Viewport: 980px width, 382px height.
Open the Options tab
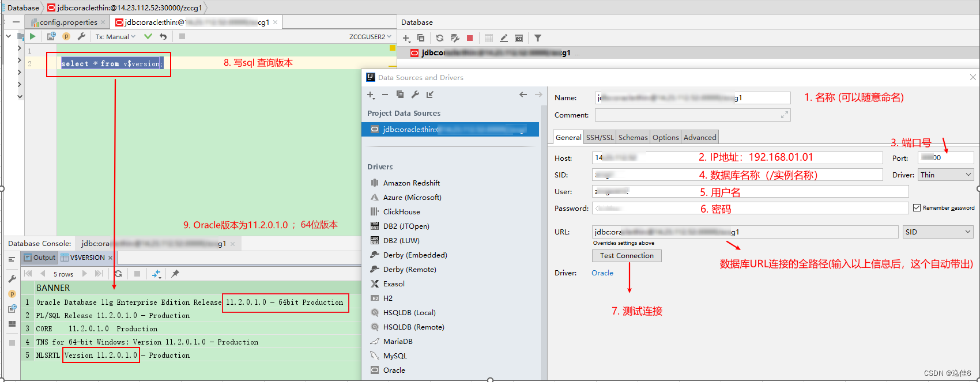pyautogui.click(x=666, y=137)
